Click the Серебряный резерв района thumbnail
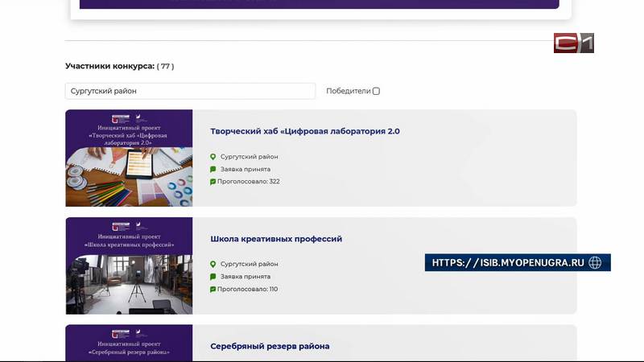Viewport: 644px width, 362px height. [x=129, y=343]
